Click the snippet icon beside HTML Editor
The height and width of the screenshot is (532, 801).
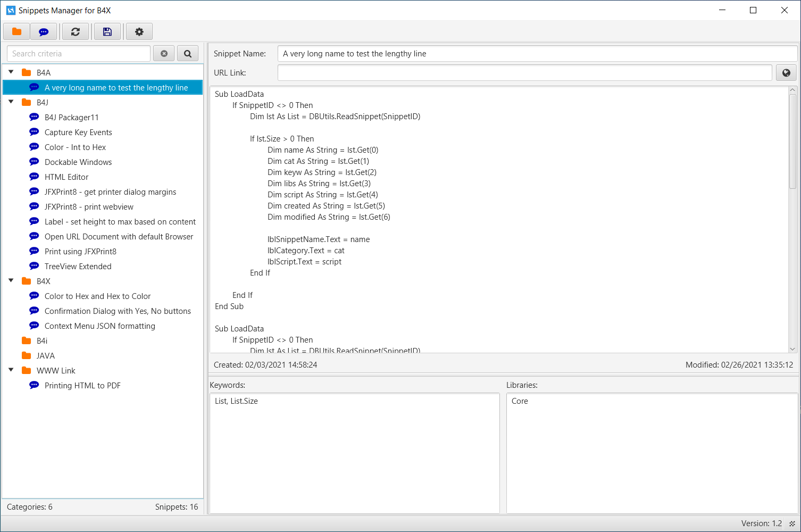click(x=34, y=177)
